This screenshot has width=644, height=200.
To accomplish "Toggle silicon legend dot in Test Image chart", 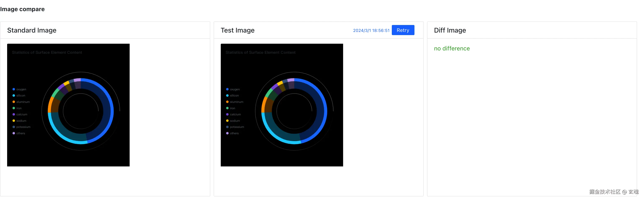I will (x=227, y=96).
